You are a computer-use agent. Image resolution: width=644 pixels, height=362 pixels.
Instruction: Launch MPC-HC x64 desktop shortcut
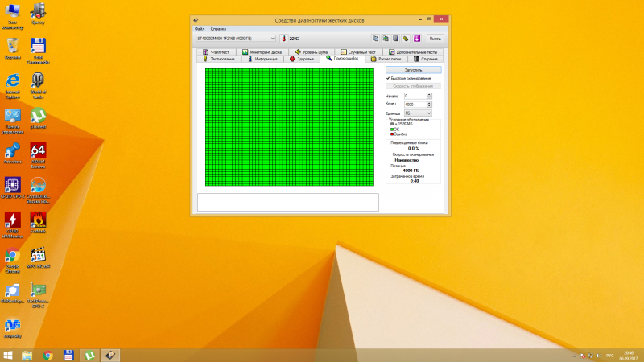click(38, 257)
